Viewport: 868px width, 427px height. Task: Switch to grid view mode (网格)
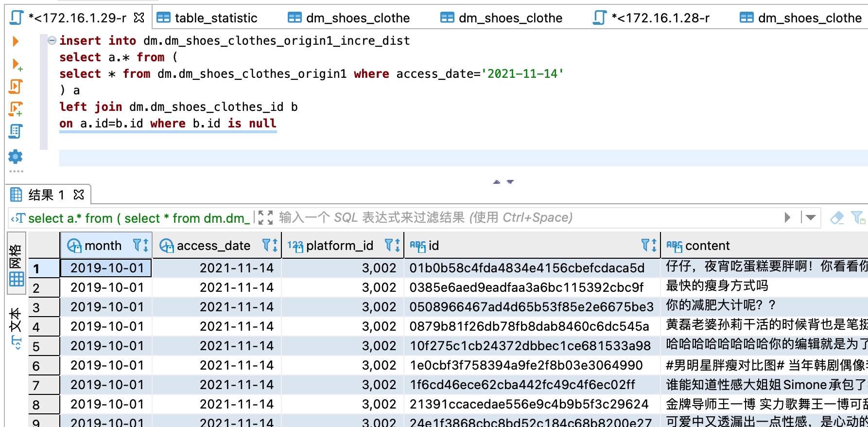(16, 265)
